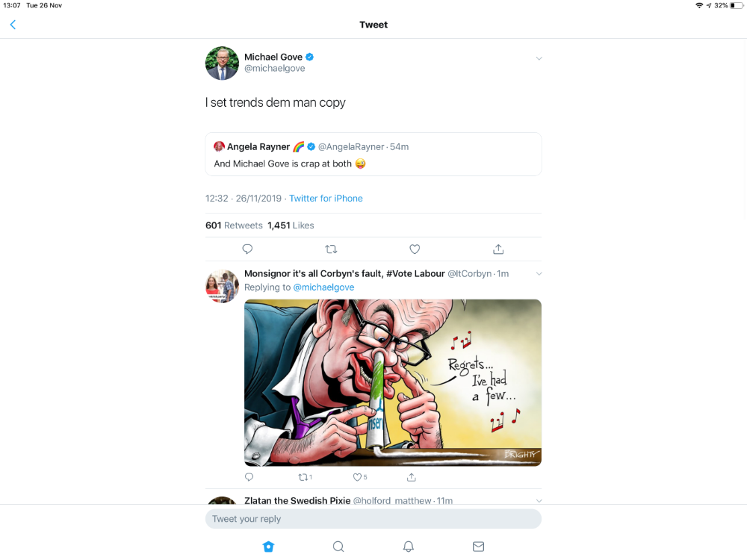Expand options chevron on Michael Gove's tweet

pyautogui.click(x=539, y=58)
